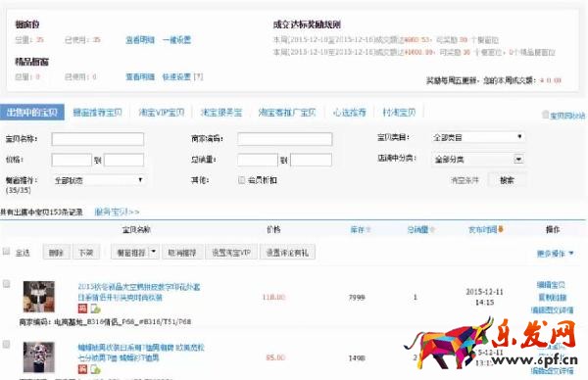Screen dimensions: 588x380
Task: Enable the 会员折扣 checkbox
Action: (241, 180)
